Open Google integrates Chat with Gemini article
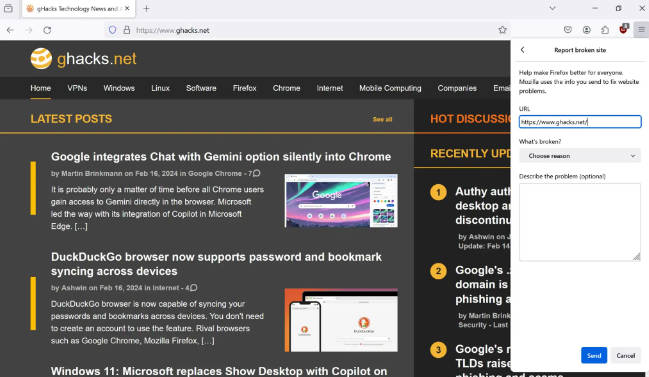649x377 pixels. [221, 156]
